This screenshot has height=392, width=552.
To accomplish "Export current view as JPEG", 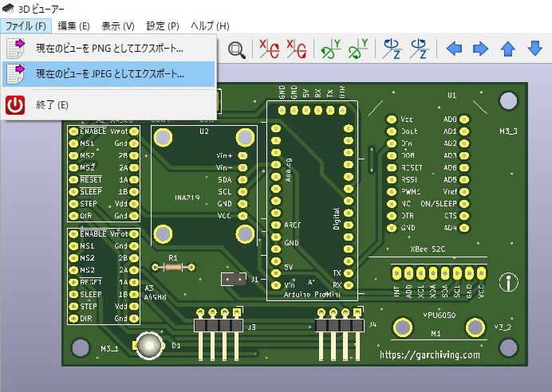I will point(108,74).
